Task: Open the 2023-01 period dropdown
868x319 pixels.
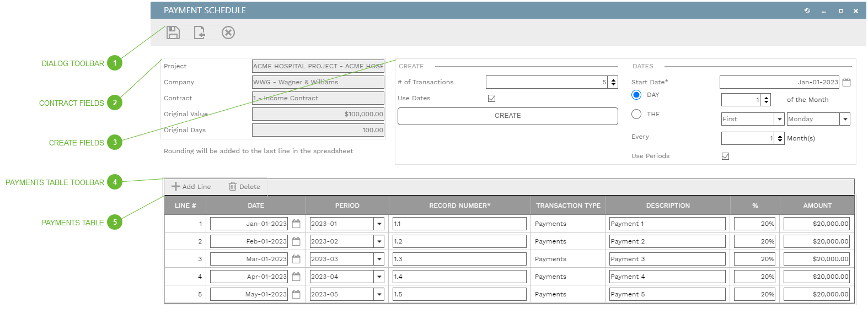Action: tap(379, 224)
